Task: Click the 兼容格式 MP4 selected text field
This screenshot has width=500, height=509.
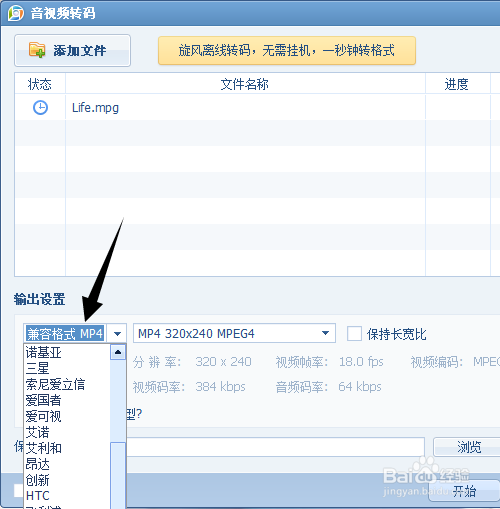Action: [x=65, y=333]
